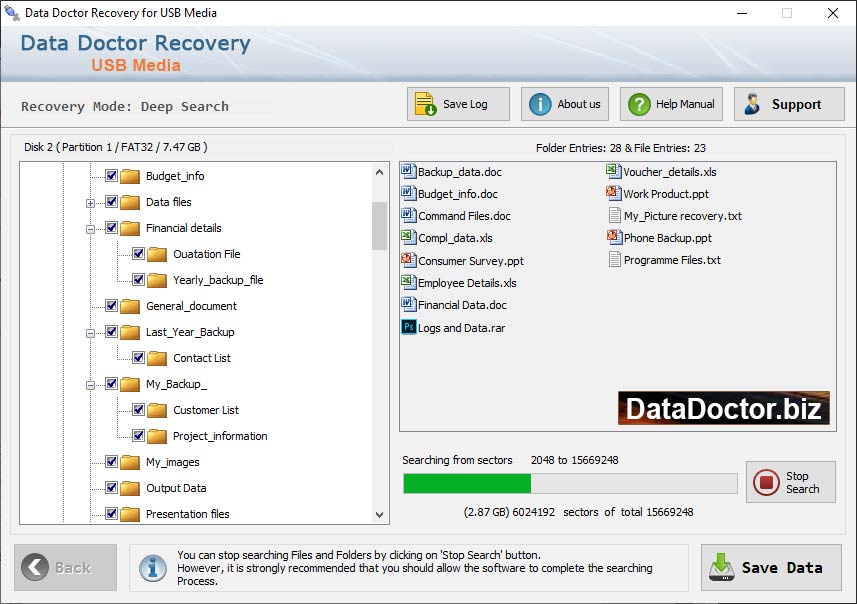Image resolution: width=857 pixels, height=604 pixels.
Task: Click the Excel icon next to Compl_data.xls
Action: [409, 238]
